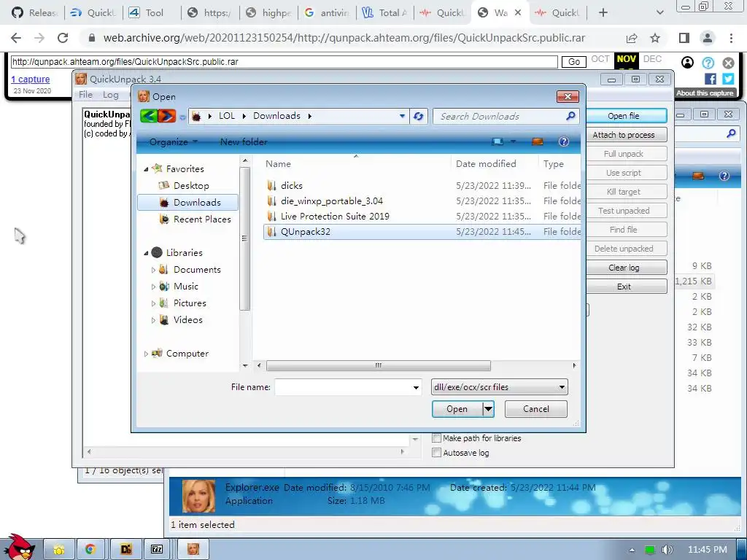This screenshot has height=560, width=747.
Task: Open the 1 capture link
Action: coord(31,79)
